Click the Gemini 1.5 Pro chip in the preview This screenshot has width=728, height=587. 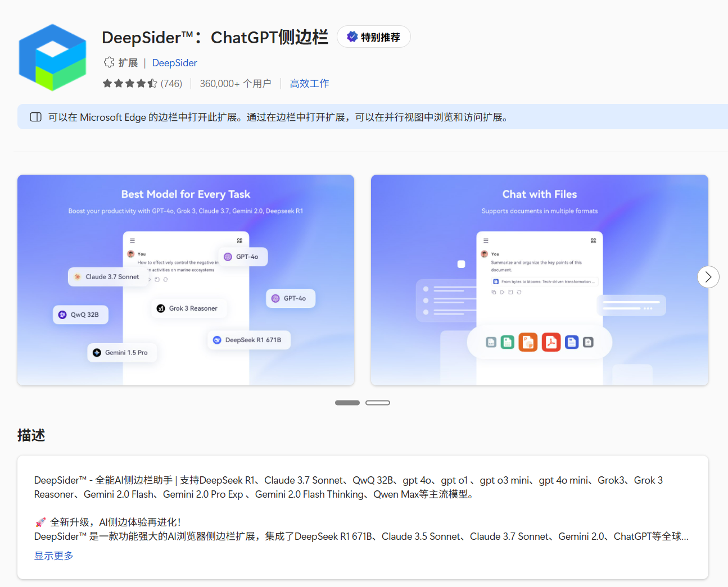click(122, 353)
